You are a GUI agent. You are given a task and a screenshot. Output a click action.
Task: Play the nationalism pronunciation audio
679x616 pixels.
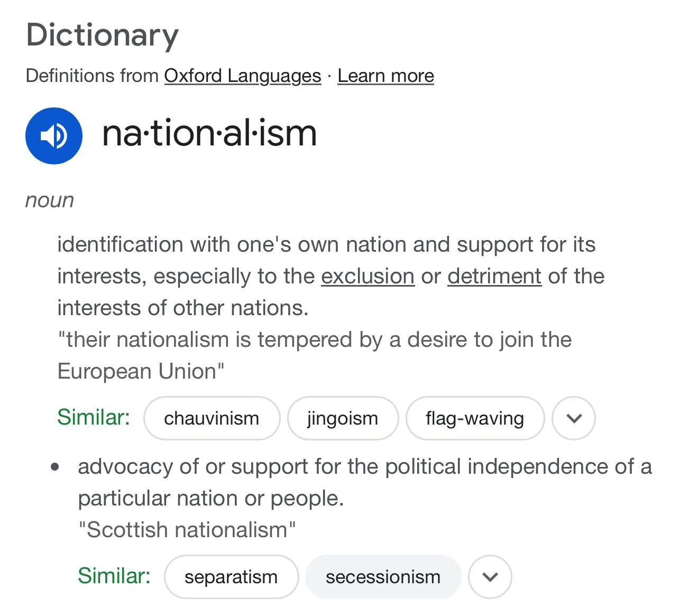pyautogui.click(x=54, y=136)
